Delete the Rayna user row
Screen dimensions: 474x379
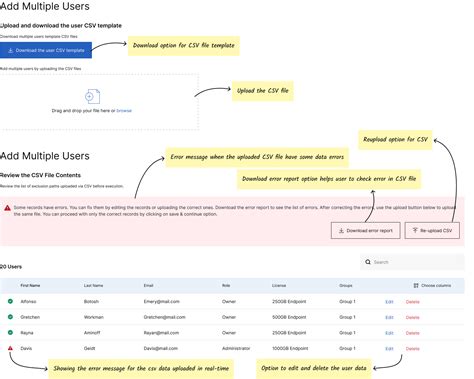413,333
